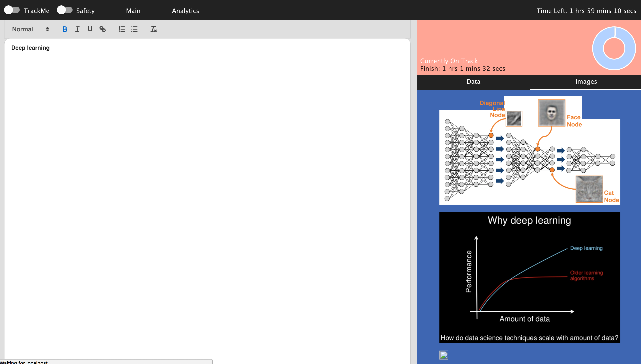Click inside the text editor area
The width and height of the screenshot is (641, 364).
click(x=207, y=175)
